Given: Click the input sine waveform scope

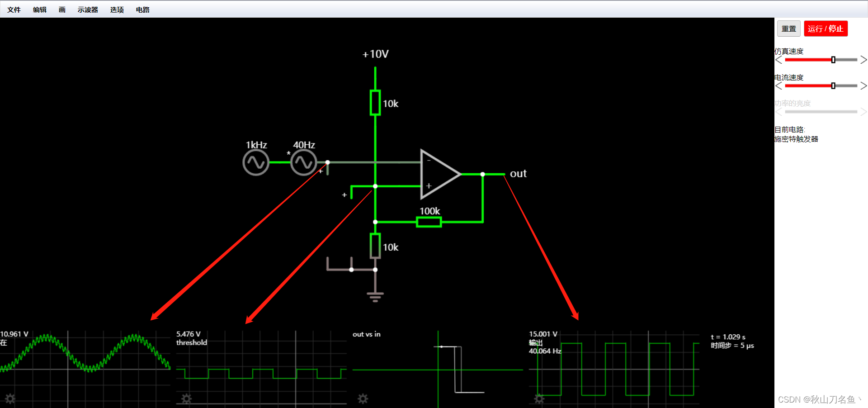Looking at the screenshot, I should [85, 369].
